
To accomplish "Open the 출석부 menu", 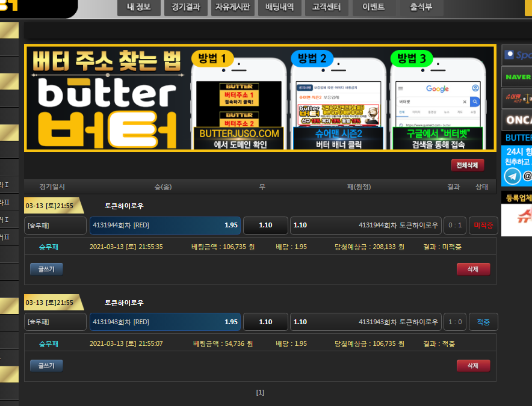I will 421,8.
